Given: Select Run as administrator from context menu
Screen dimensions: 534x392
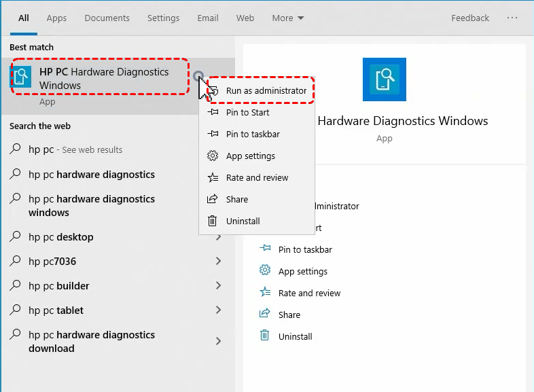Looking at the screenshot, I should pos(266,90).
